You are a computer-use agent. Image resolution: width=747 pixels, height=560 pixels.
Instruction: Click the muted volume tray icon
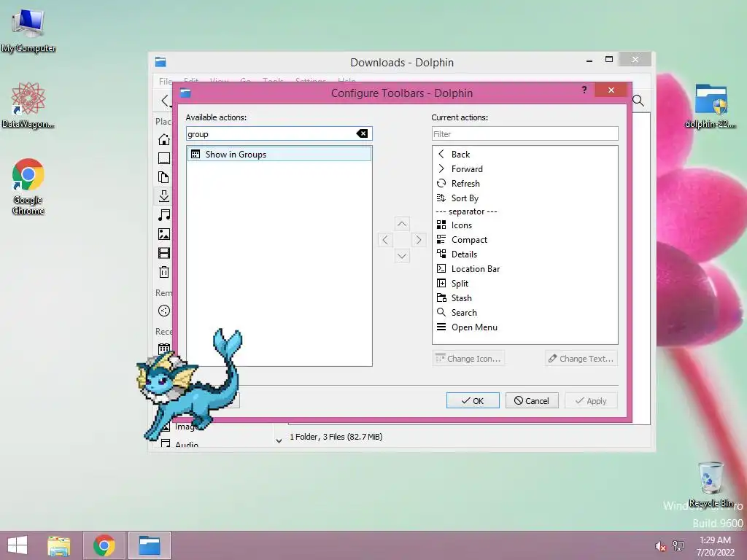pyautogui.click(x=660, y=546)
